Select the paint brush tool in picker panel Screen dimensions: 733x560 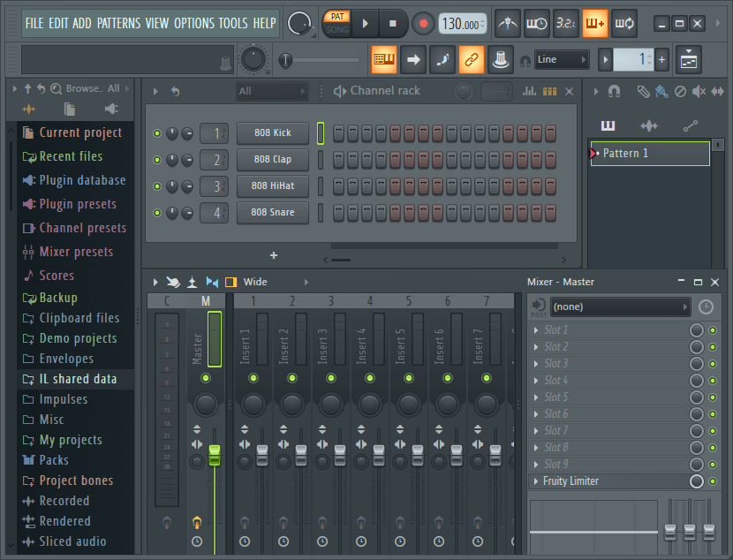click(661, 91)
